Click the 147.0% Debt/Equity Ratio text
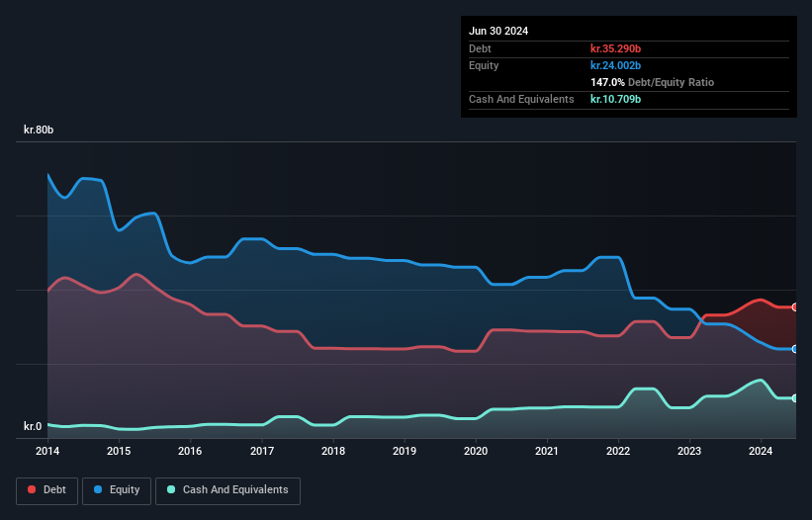812x520 pixels. 652,82
